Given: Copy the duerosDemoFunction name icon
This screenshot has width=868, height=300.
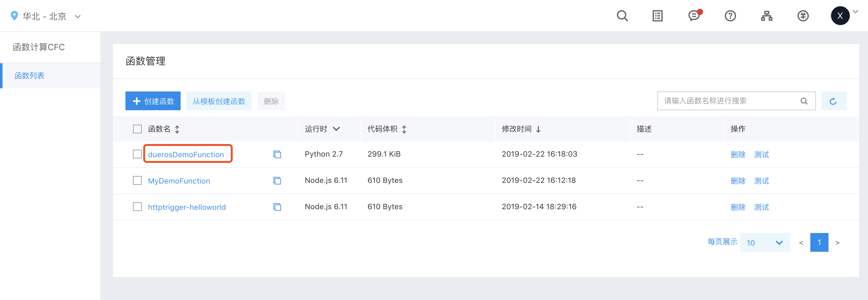Looking at the screenshot, I should coord(277,154).
